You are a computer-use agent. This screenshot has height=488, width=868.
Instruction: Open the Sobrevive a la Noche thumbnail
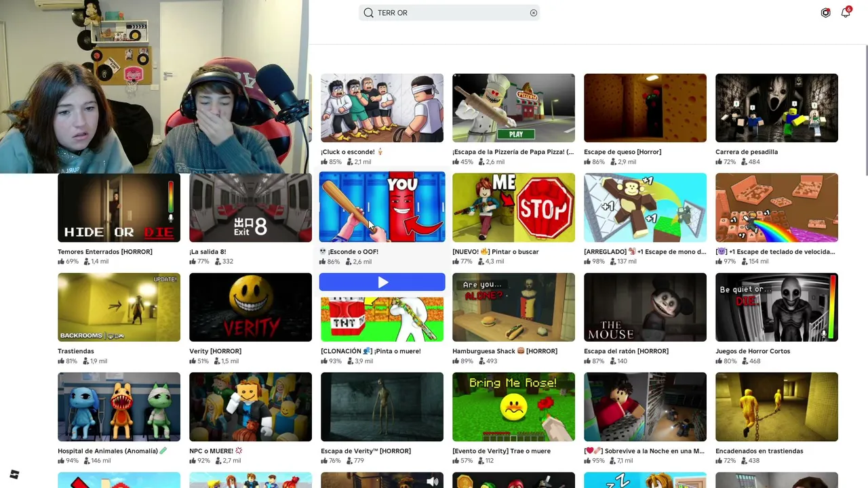tap(645, 407)
